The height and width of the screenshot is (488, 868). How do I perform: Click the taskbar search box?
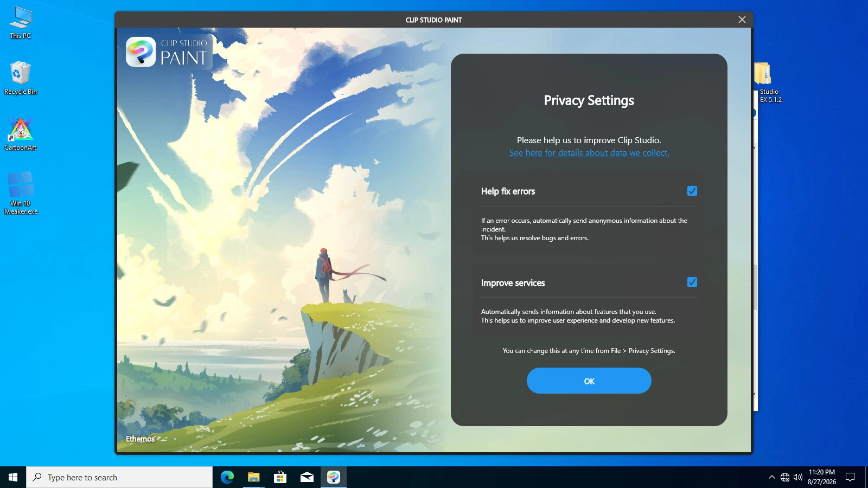coord(119,477)
